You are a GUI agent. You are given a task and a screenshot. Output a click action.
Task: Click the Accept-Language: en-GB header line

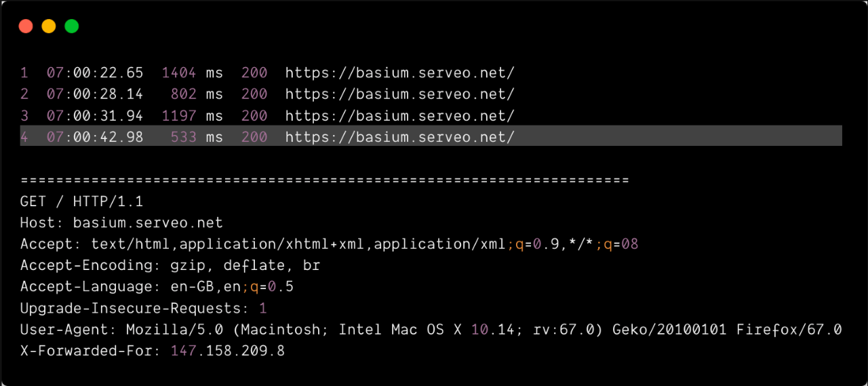pos(157,287)
